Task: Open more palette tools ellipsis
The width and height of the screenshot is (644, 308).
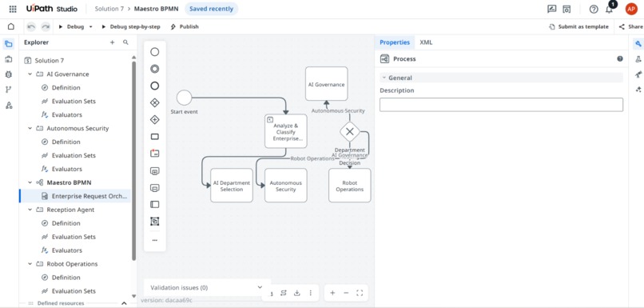Action: (x=154, y=240)
